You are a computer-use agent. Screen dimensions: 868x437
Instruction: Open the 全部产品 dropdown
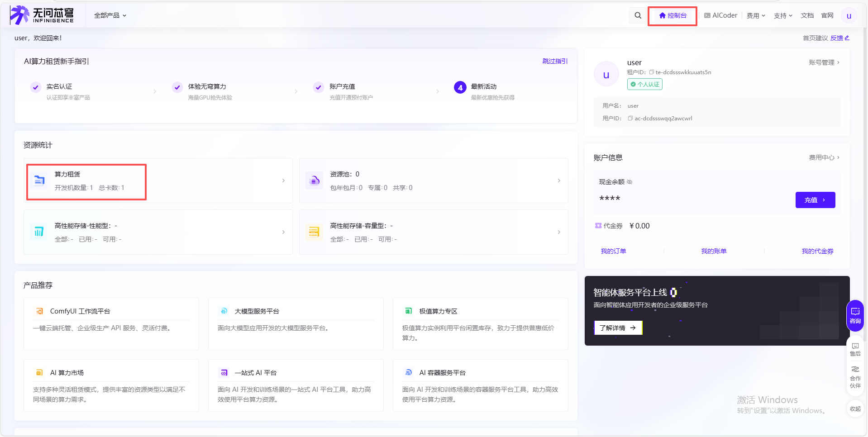(110, 15)
